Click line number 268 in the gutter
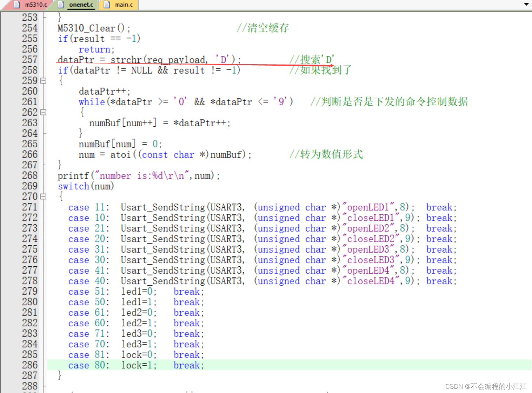This screenshot has width=532, height=393. click(x=29, y=175)
